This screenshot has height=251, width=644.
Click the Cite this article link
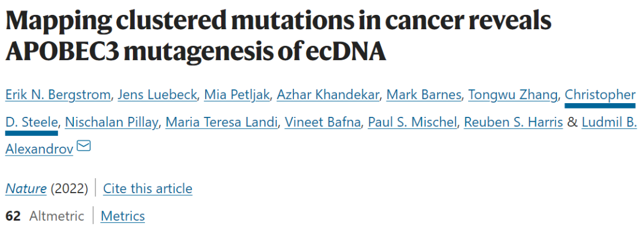147,188
